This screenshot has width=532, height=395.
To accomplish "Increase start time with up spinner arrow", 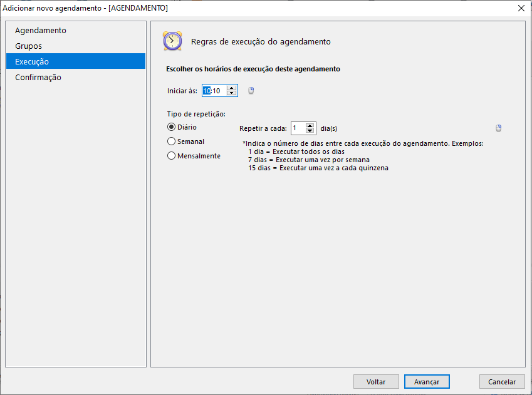I will pos(232,88).
